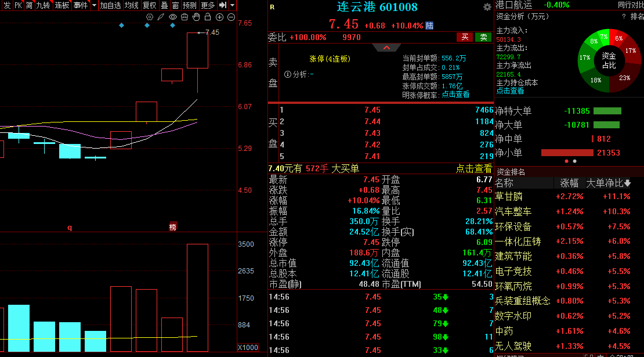This screenshot has width=644, height=357.
Task: Open the 排名 ranking link
Action: tap(637, 16)
